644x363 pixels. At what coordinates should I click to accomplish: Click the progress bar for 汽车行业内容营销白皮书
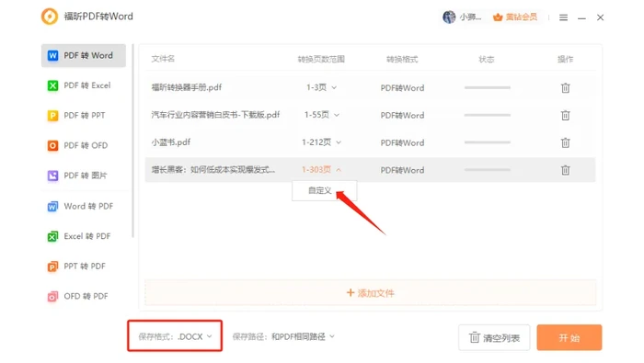[487, 115]
